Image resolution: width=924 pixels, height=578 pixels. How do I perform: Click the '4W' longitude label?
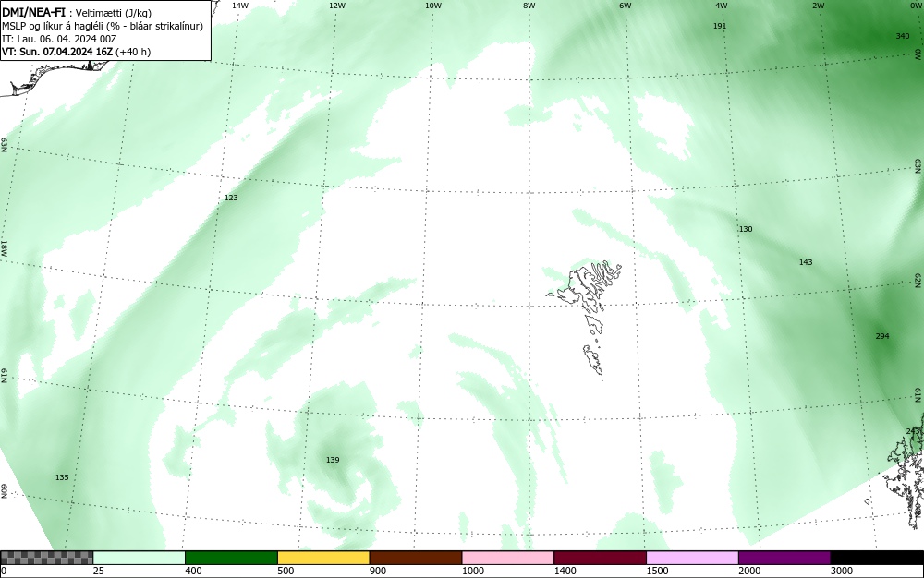(722, 6)
